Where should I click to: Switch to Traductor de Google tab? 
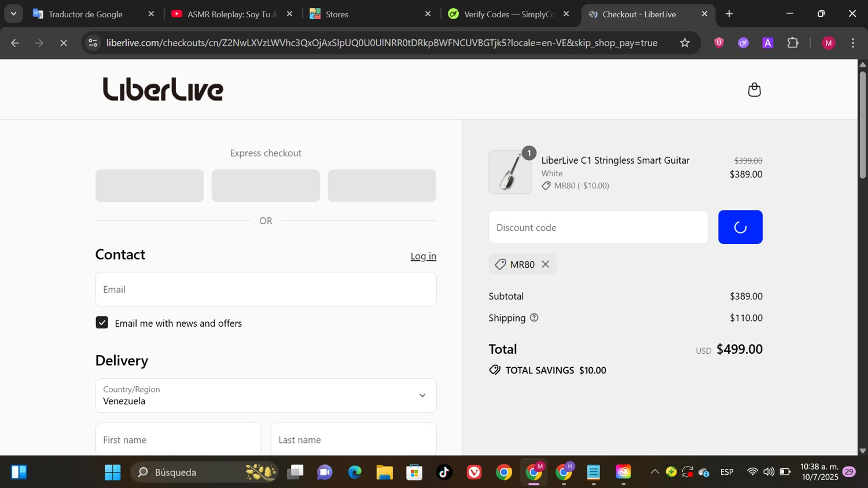click(86, 14)
